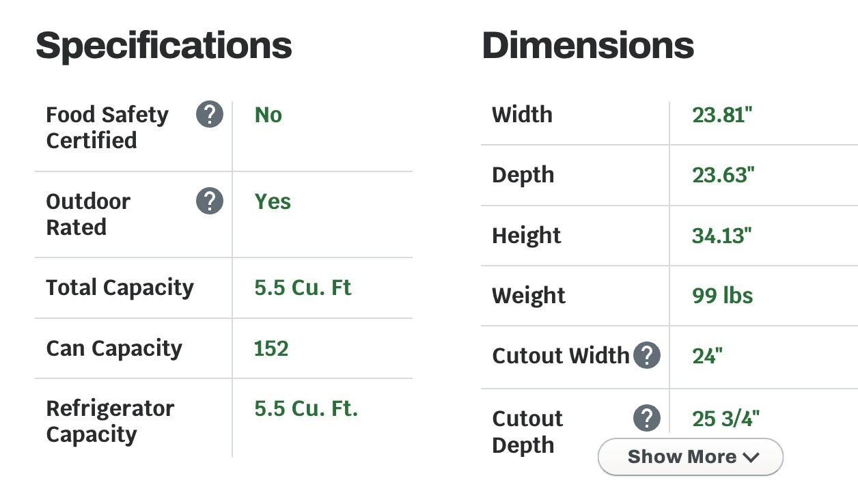Click the chevron arrow in Show More
The height and width of the screenshot is (504, 858).
point(750,458)
